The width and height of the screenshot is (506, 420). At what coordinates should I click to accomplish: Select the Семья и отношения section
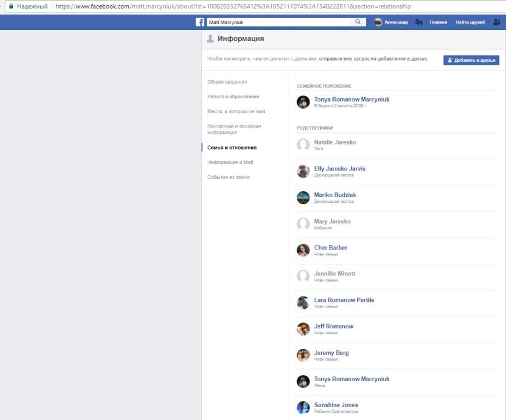coord(232,148)
